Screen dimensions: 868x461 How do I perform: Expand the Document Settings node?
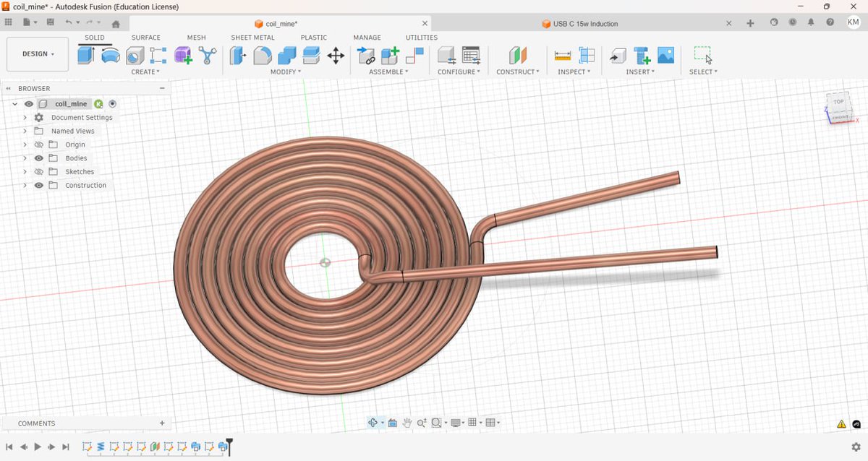25,118
